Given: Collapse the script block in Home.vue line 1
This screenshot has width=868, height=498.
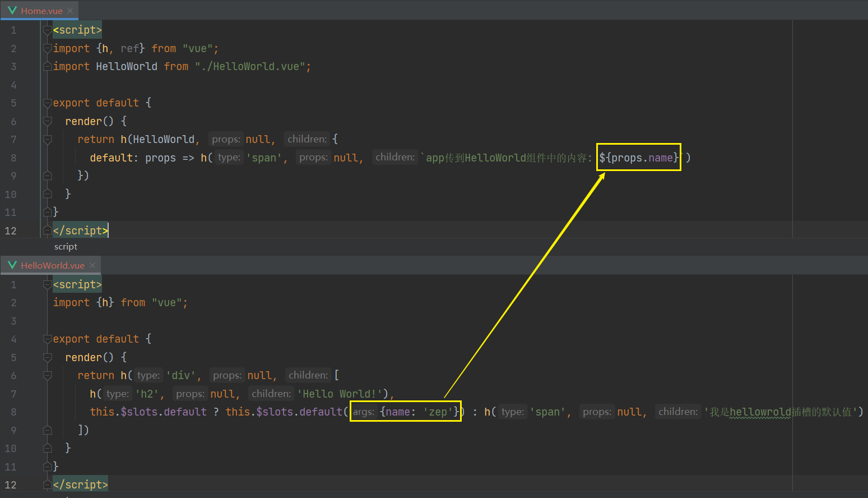Looking at the screenshot, I should coord(48,30).
